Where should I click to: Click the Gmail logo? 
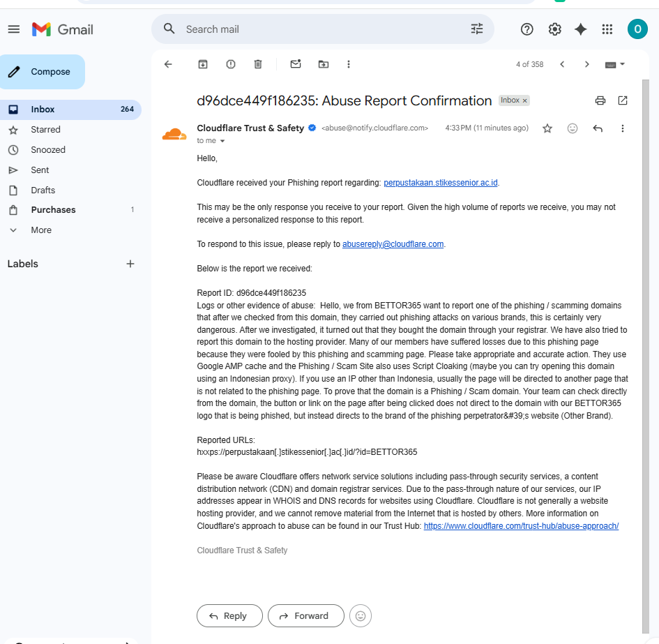pos(63,29)
